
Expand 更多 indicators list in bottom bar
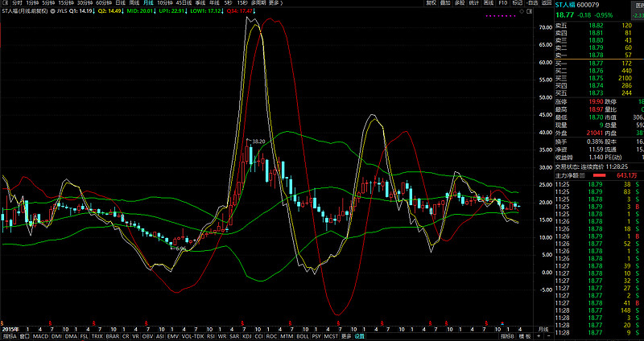(x=346, y=337)
